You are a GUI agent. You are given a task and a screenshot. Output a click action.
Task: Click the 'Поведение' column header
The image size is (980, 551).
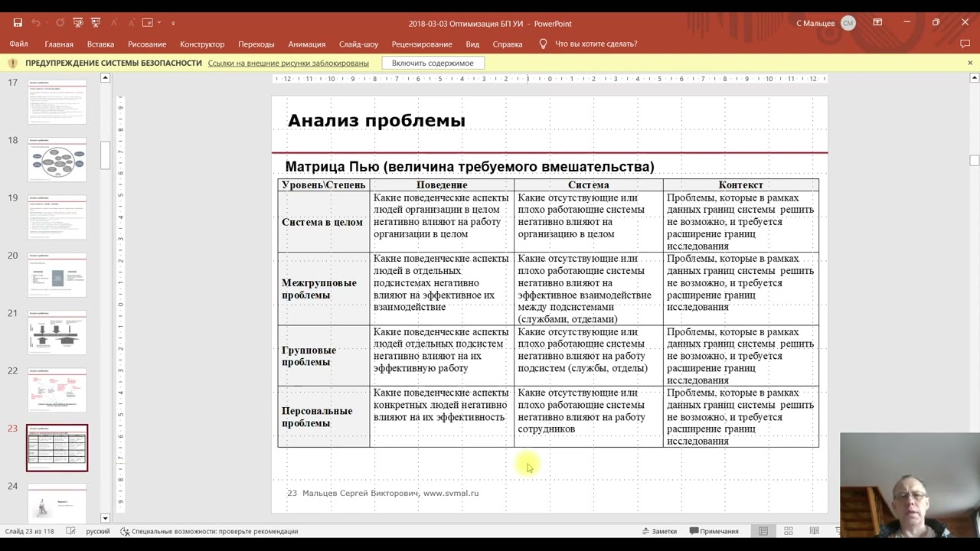point(442,185)
